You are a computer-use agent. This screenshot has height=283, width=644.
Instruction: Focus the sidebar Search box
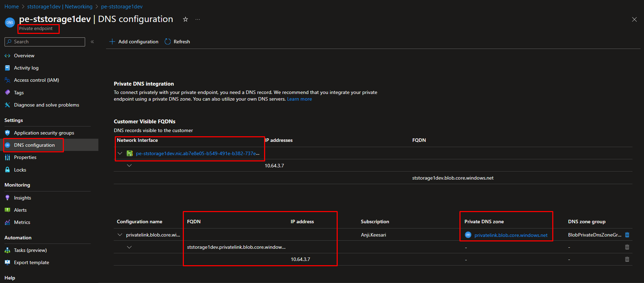(x=45, y=42)
